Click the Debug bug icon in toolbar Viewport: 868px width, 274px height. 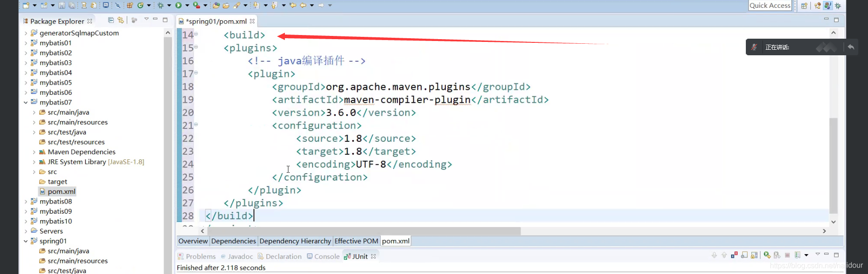point(160,6)
